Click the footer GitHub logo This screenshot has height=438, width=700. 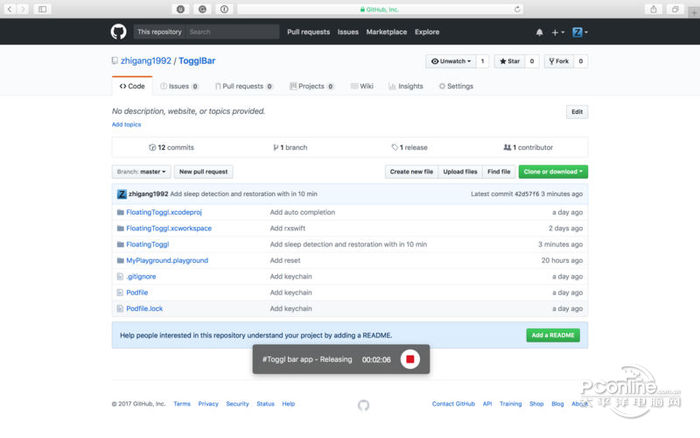363,404
